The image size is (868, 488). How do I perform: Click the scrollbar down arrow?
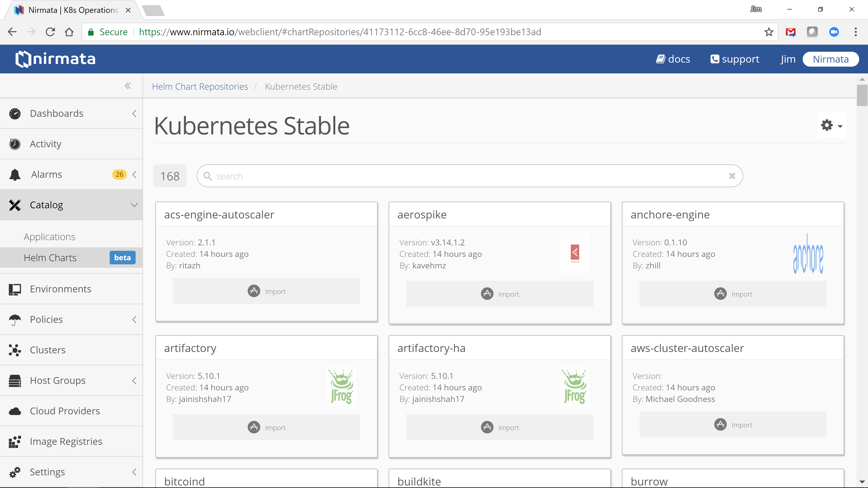tap(862, 482)
